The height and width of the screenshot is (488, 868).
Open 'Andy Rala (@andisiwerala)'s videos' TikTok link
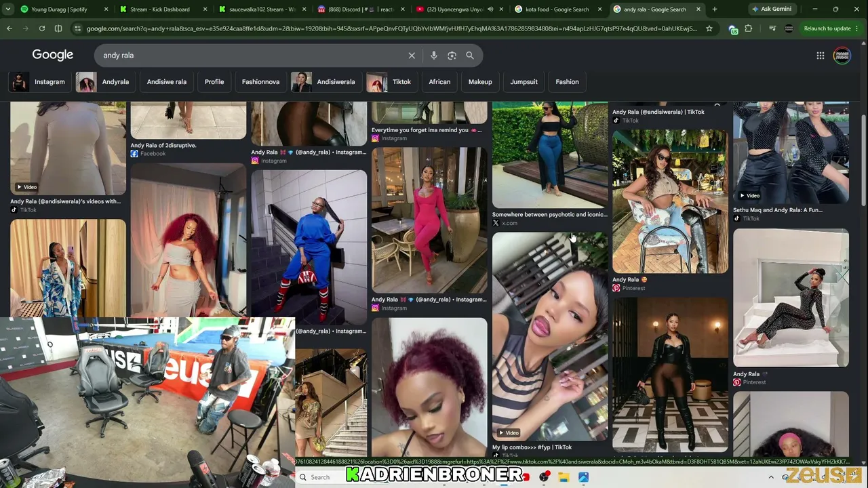(65, 201)
